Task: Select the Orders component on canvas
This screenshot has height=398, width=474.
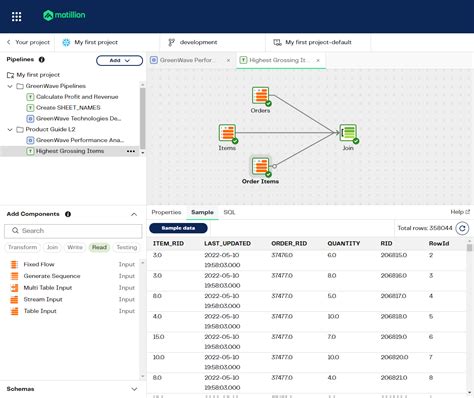Action: [x=261, y=96]
